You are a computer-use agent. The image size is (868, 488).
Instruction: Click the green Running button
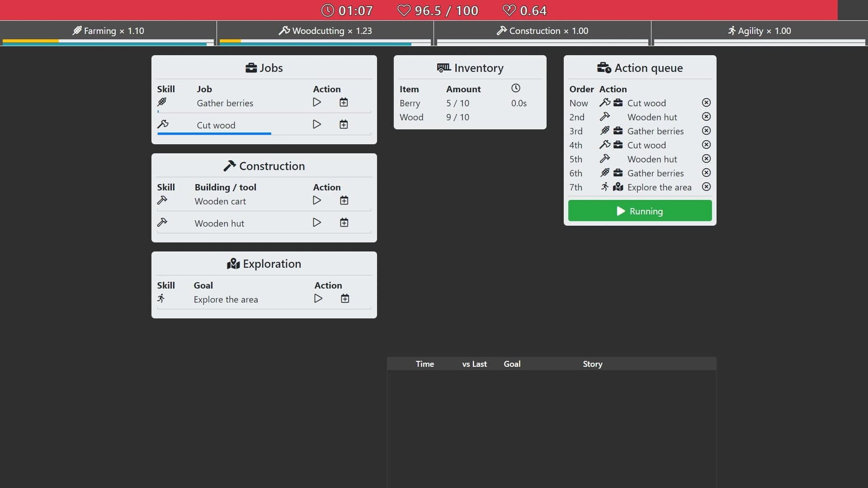pyautogui.click(x=639, y=210)
